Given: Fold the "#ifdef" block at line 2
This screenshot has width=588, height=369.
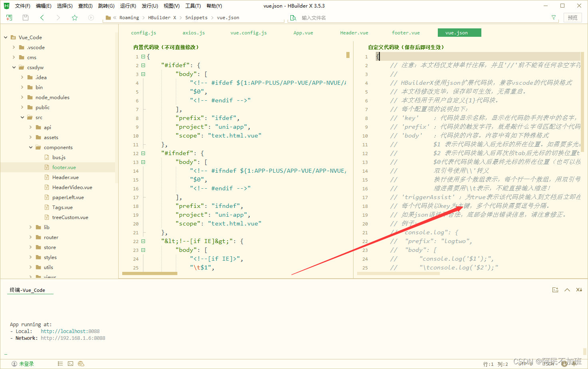Looking at the screenshot, I should (143, 66).
